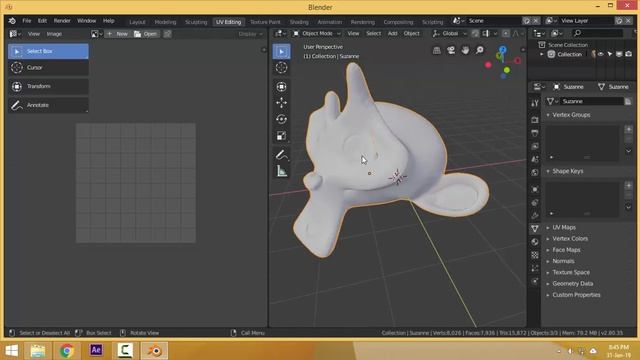This screenshot has width=640, height=360.
Task: Toggle camera view icon in viewport
Action: (451, 50)
